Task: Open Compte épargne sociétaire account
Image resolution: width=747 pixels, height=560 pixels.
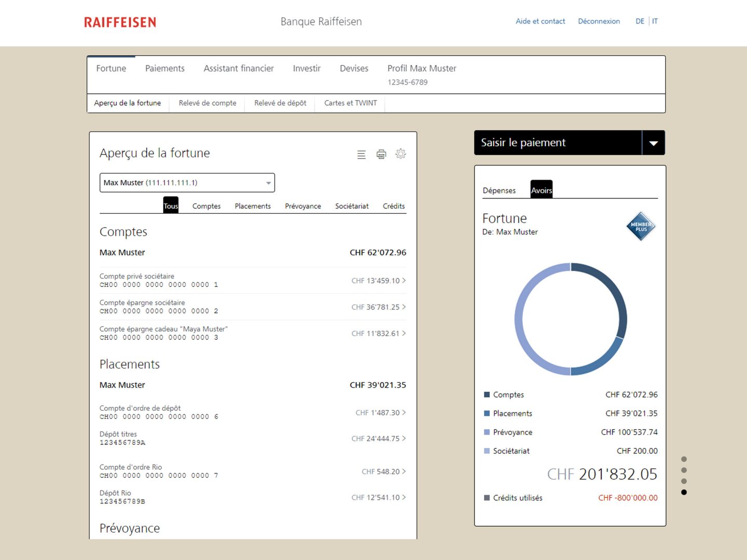Action: point(253,307)
